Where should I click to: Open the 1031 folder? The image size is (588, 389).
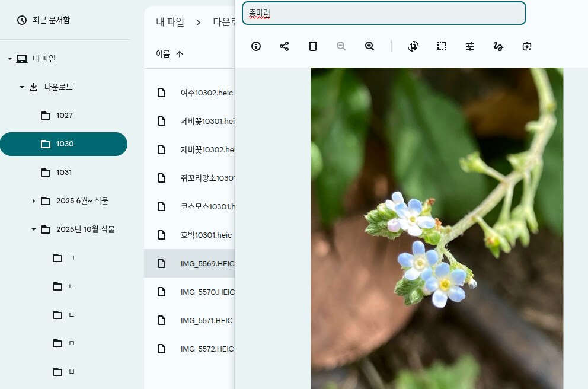tap(64, 173)
